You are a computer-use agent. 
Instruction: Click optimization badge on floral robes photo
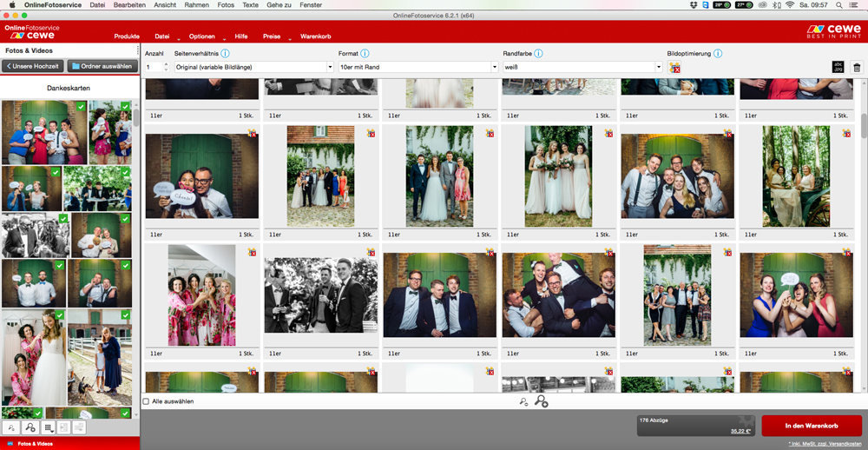pyautogui.click(x=252, y=252)
